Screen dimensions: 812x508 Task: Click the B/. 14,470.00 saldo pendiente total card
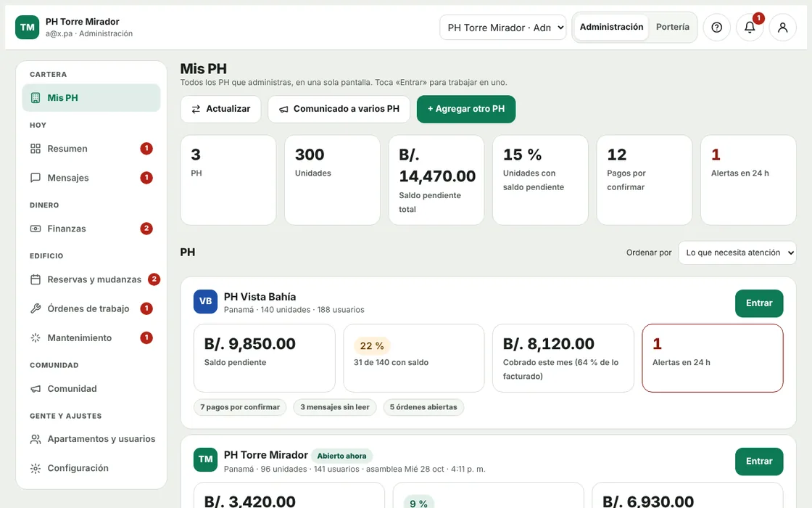(436, 180)
